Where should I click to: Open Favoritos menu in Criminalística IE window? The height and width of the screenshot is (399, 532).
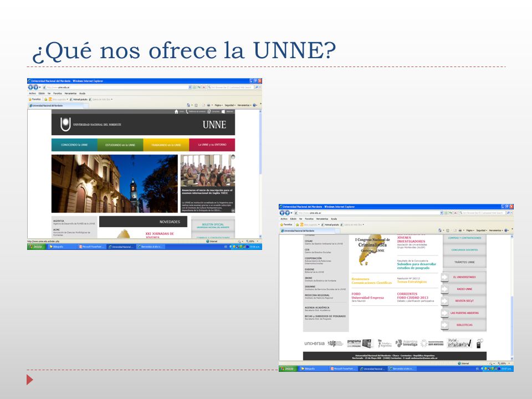pos(309,219)
